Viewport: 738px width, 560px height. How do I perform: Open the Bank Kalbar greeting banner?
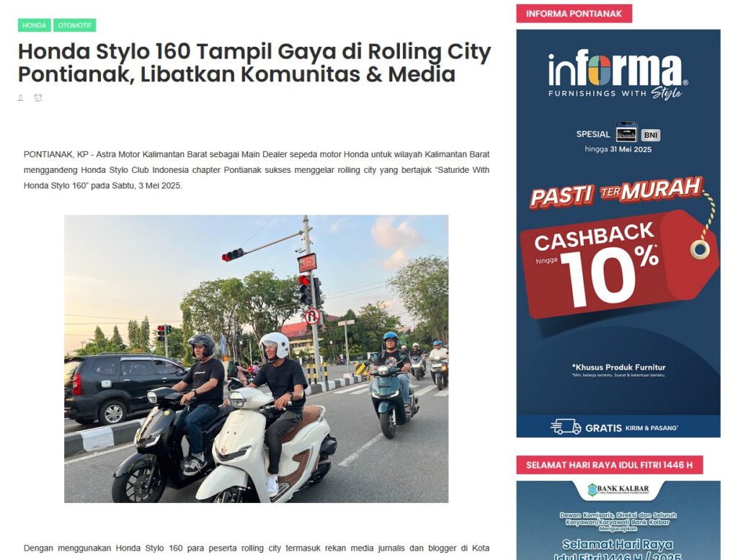click(x=618, y=520)
